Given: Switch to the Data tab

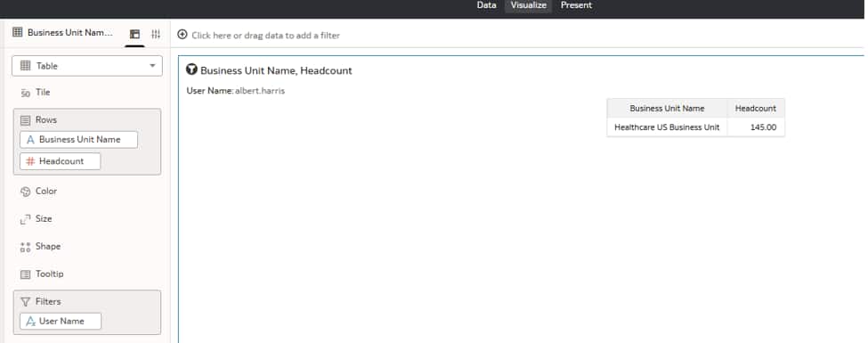Looking at the screenshot, I should tap(487, 5).
